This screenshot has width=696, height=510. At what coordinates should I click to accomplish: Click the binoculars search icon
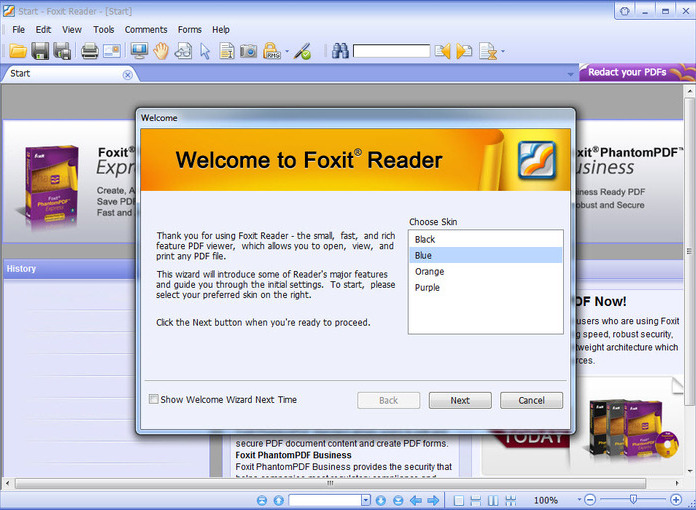click(x=340, y=51)
